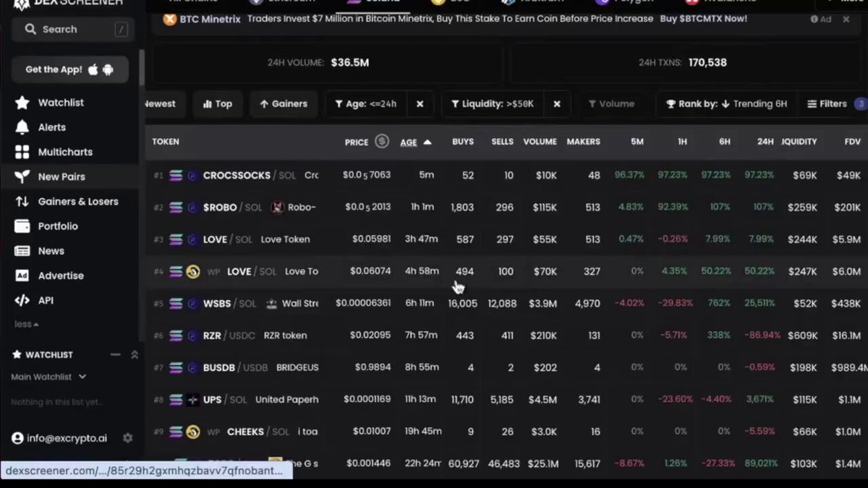Screen dimensions: 868x488
Task: Click the Wall Street Bets logo in WSBS row
Action: pyautogui.click(x=272, y=304)
